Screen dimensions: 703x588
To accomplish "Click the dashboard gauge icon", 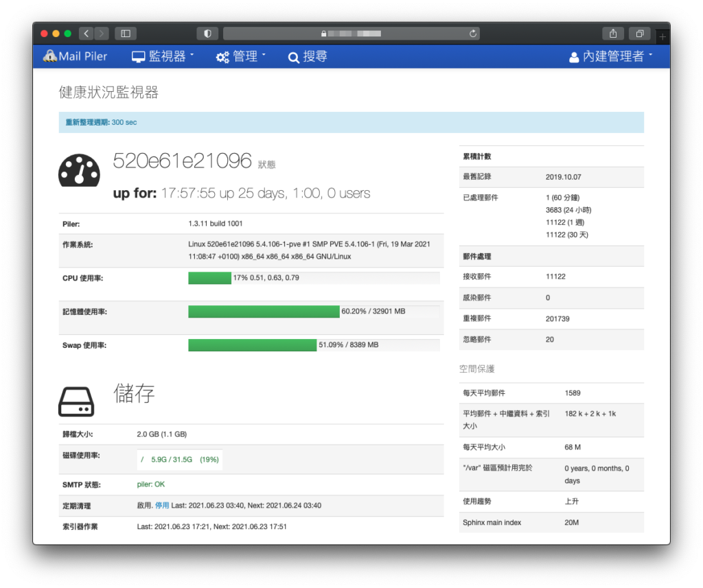I will tap(80, 170).
